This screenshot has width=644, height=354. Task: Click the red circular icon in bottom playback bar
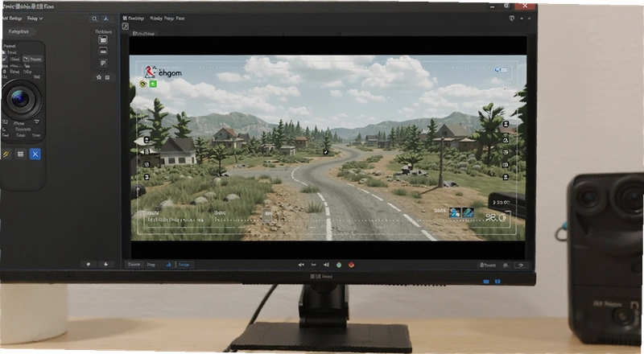coord(352,265)
